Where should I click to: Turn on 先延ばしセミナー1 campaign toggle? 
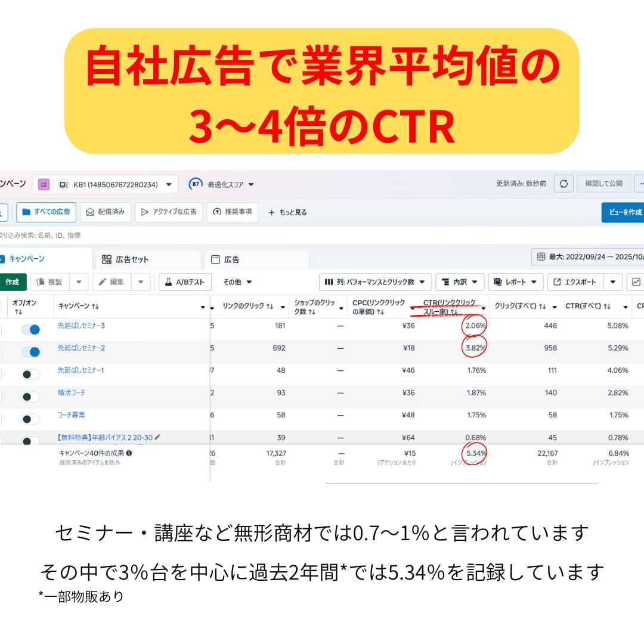pos(31,374)
